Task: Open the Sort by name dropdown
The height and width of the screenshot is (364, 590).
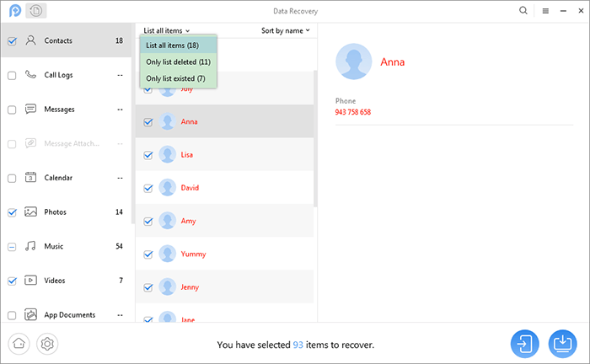Action: pos(286,30)
